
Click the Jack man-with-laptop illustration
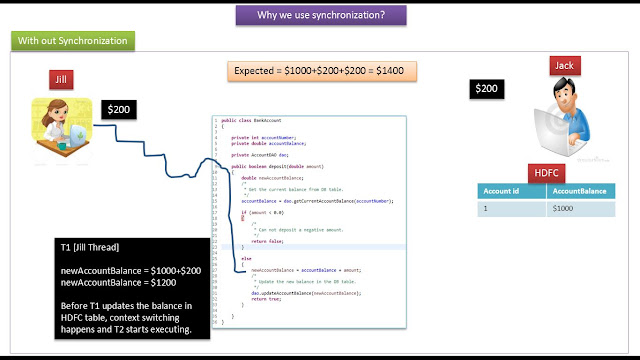(x=562, y=117)
